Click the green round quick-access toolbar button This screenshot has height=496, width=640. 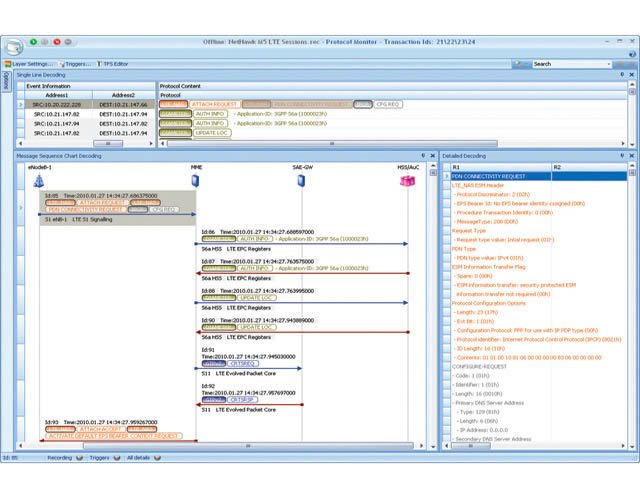[33, 42]
